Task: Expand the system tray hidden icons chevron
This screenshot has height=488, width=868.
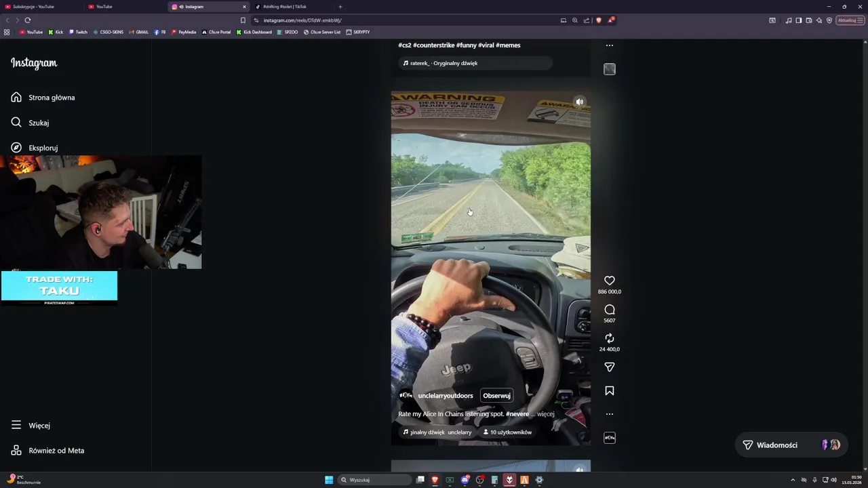Action: click(x=793, y=480)
